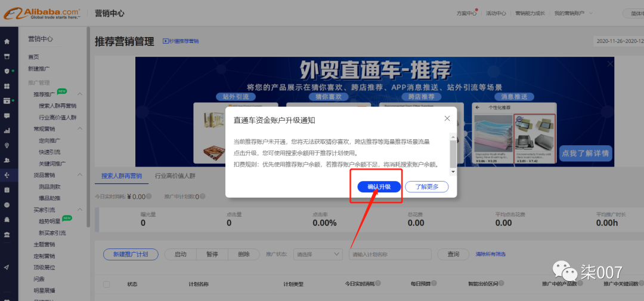
Task: Select 快速引流 in the sidebar
Action: tap(49, 152)
